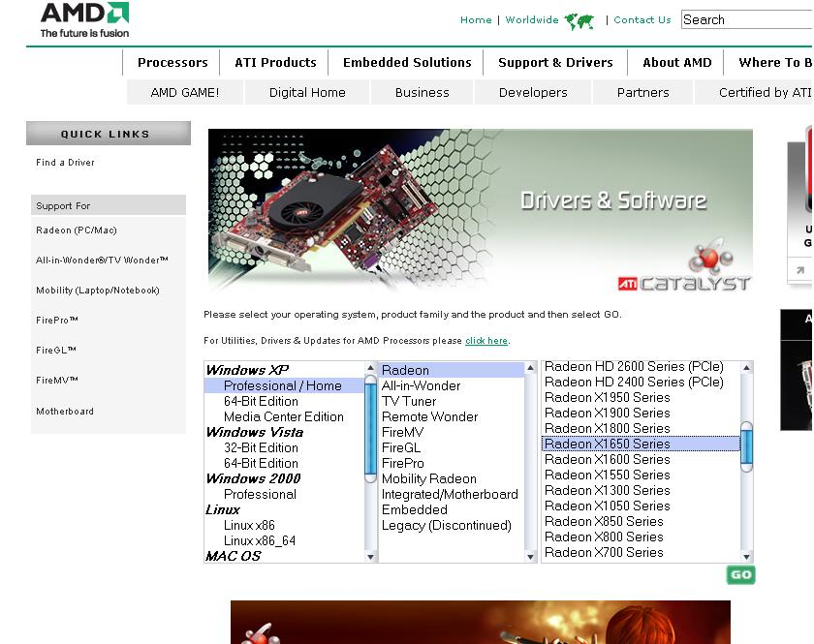
Task: Click the Contact Us link
Action: tap(642, 19)
